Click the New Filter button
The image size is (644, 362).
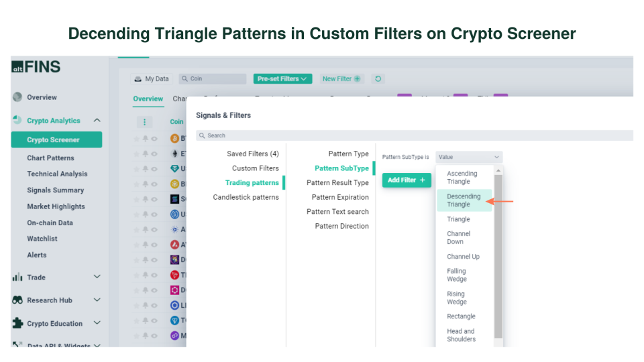click(341, 79)
